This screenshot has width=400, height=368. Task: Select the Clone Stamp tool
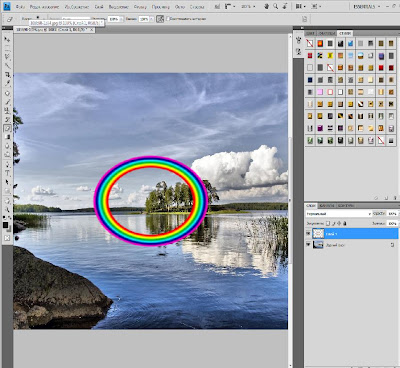[7, 111]
